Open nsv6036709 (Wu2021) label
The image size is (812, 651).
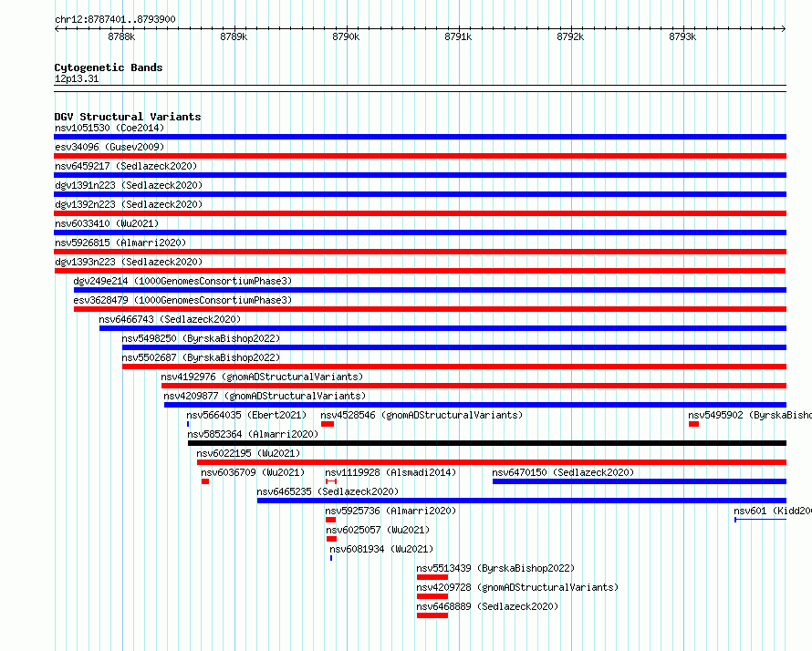(253, 472)
